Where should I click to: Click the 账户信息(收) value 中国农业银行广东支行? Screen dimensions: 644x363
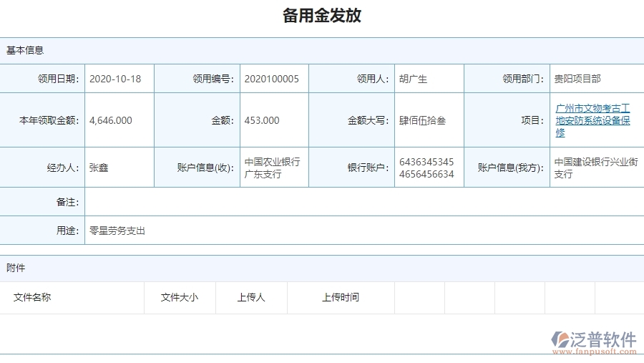pyautogui.click(x=272, y=168)
